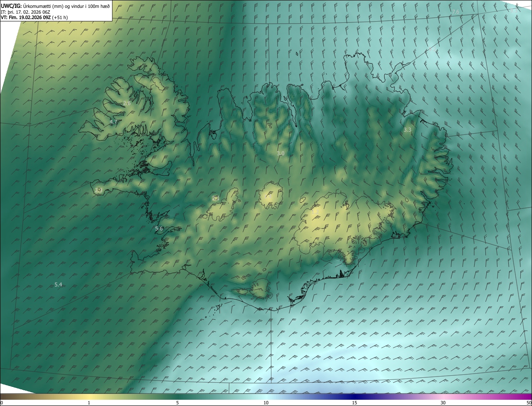Click the map value label '4.7'
The image size is (532, 406).
click(x=114, y=122)
